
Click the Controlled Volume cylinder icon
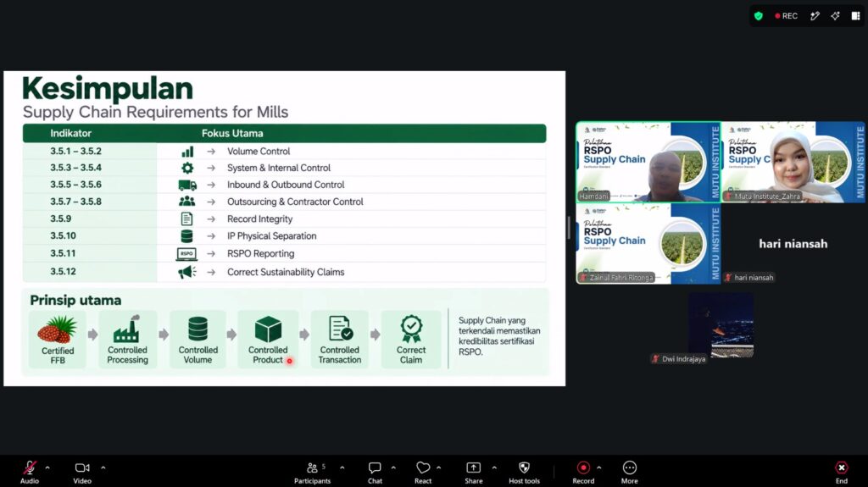click(198, 329)
